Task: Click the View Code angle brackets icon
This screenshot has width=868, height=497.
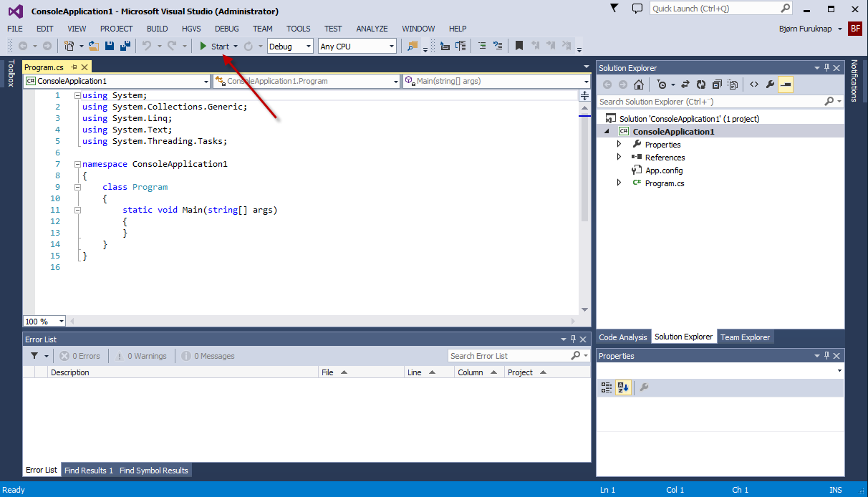Action: pos(754,85)
